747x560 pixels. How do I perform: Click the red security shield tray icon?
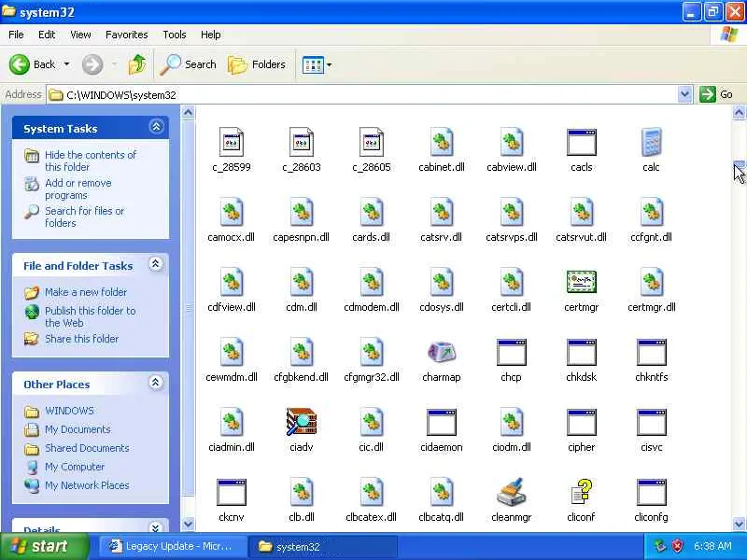click(677, 546)
